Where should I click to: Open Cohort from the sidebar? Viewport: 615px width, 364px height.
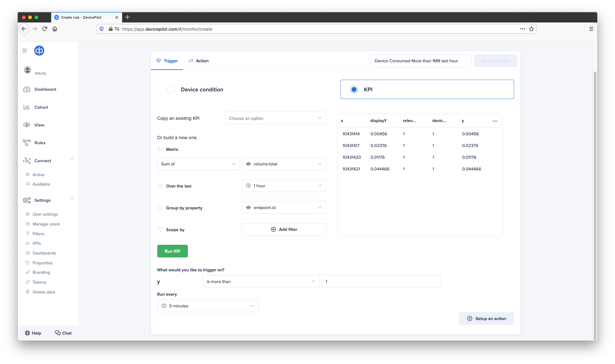(x=41, y=107)
